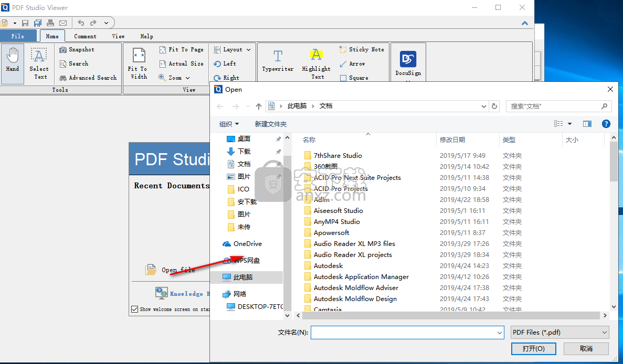Collapse the ribbon with up chevron
This screenshot has width=623, height=364.
pos(525,24)
